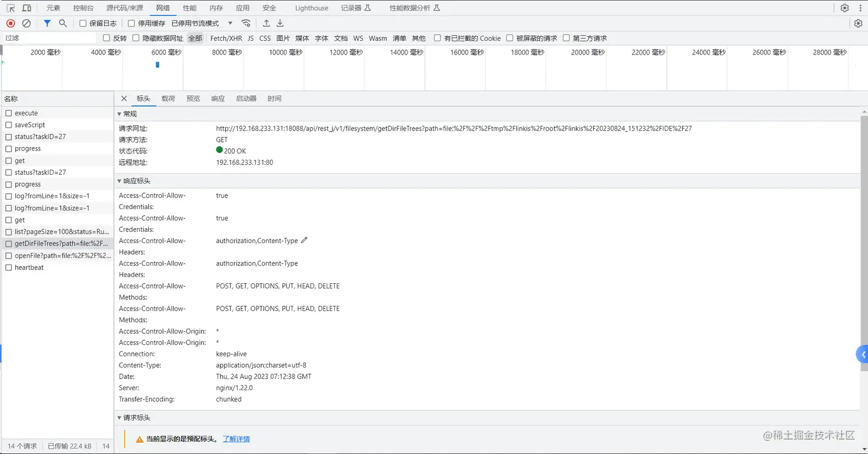
Task: Open the DevTools three-dot more menu
Action: tap(860, 8)
